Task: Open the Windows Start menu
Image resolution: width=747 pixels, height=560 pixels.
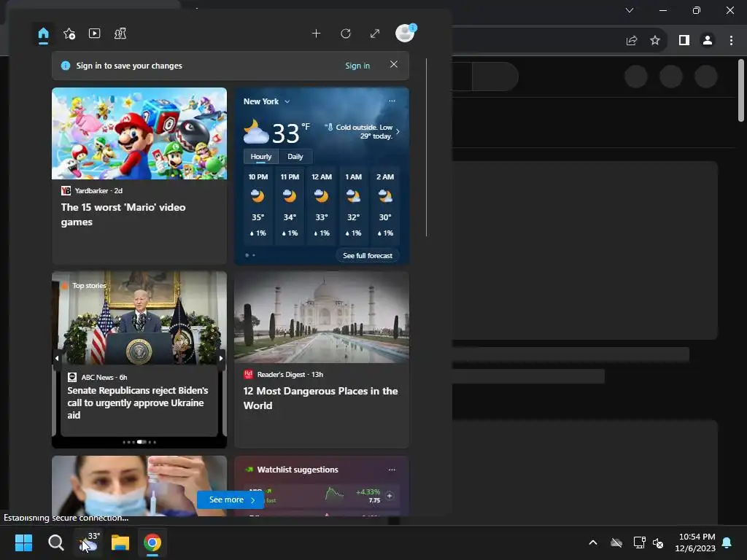Action: point(23,542)
